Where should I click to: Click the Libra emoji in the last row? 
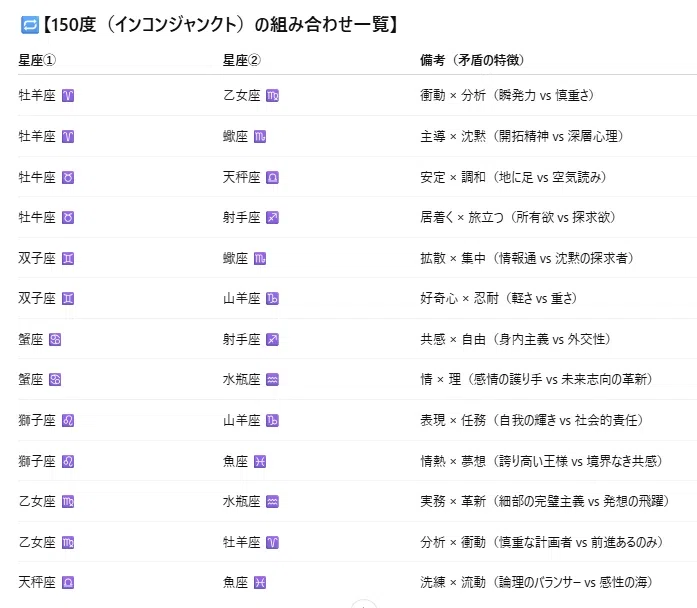(x=68, y=583)
